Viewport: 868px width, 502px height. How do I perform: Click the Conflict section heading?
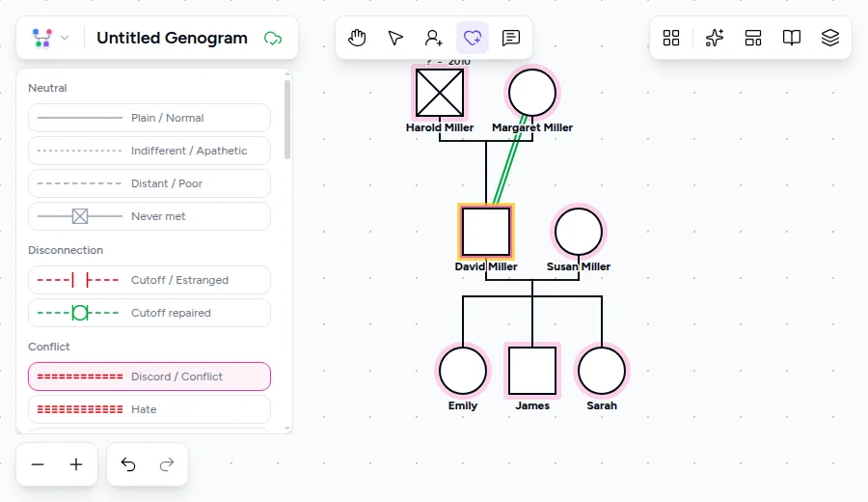click(49, 347)
